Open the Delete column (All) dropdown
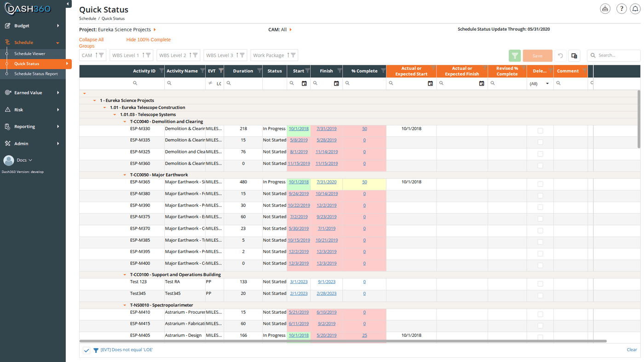This screenshot has width=644, height=362. pyautogui.click(x=540, y=84)
